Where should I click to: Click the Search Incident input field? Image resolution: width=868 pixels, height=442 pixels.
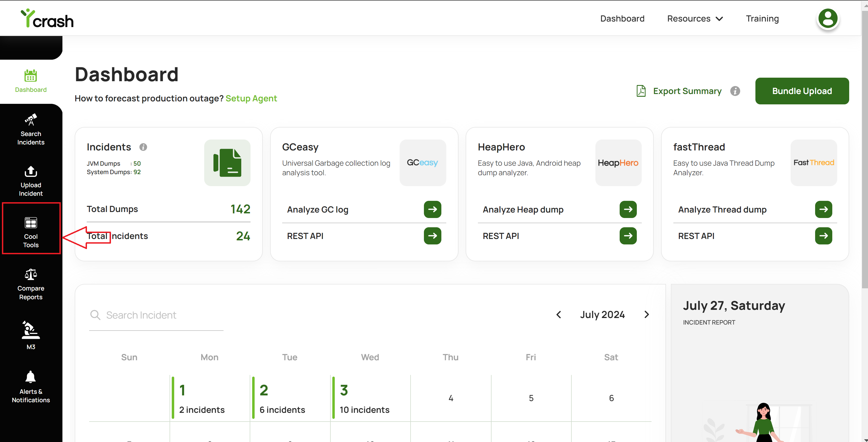[156, 315]
